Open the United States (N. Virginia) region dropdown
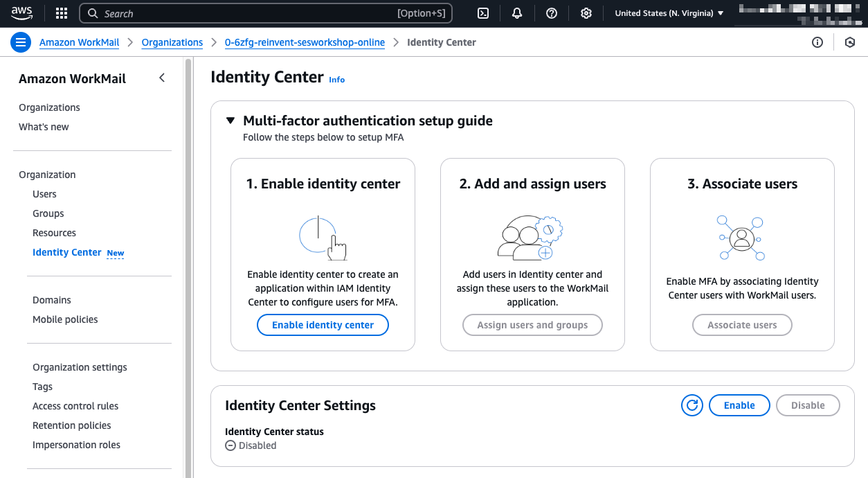The height and width of the screenshot is (478, 868). pyautogui.click(x=669, y=13)
